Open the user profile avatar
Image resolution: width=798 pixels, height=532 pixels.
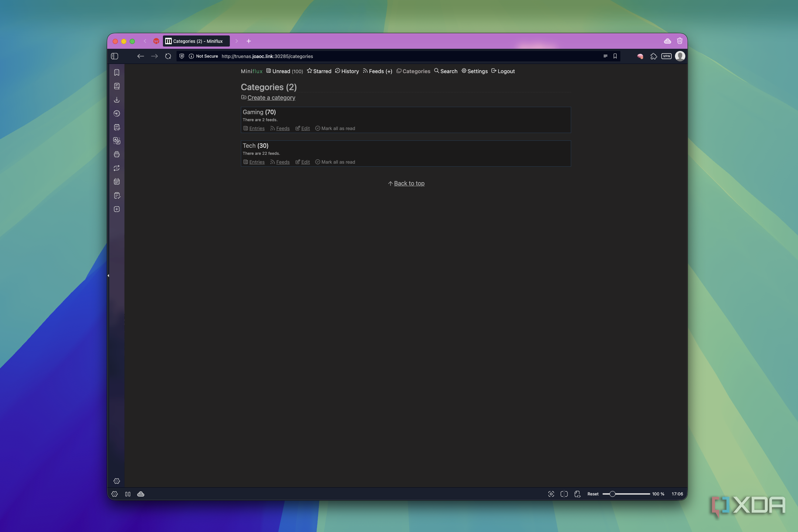tap(680, 56)
